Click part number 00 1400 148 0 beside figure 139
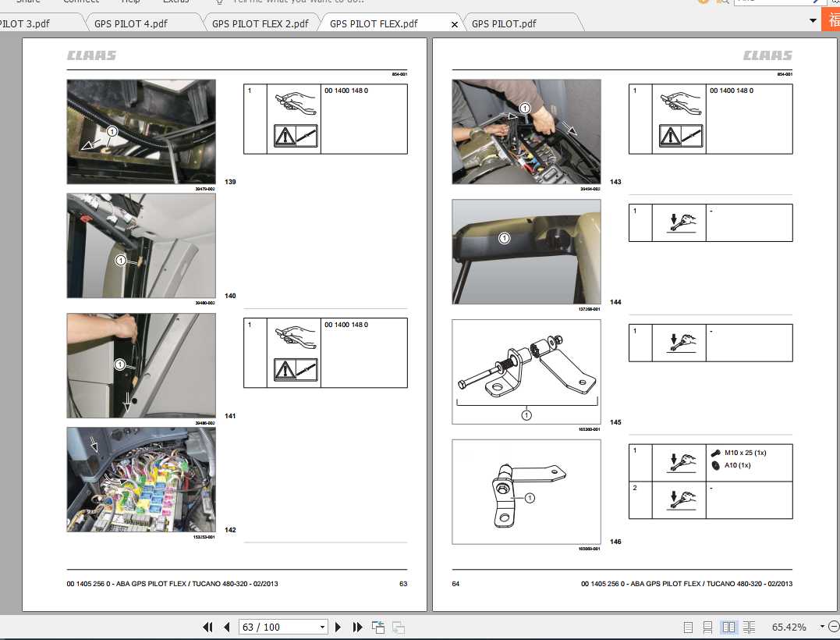This screenshot has height=640, width=840. pos(346,91)
